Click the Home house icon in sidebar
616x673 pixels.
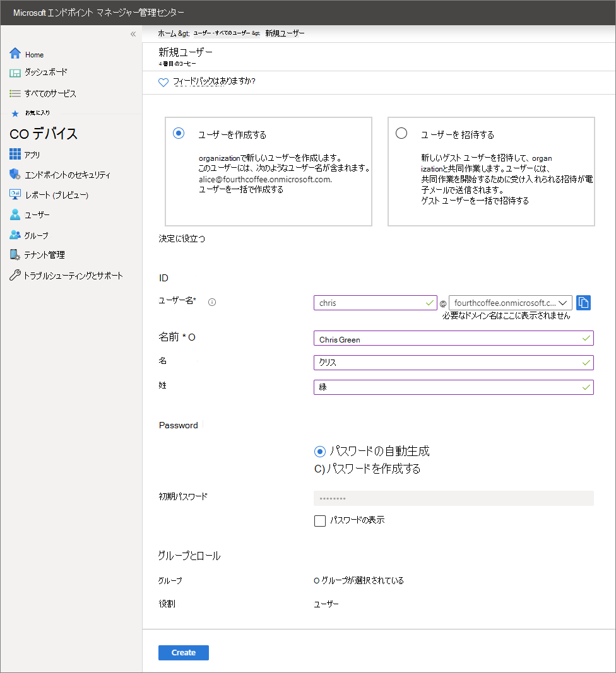[15, 53]
